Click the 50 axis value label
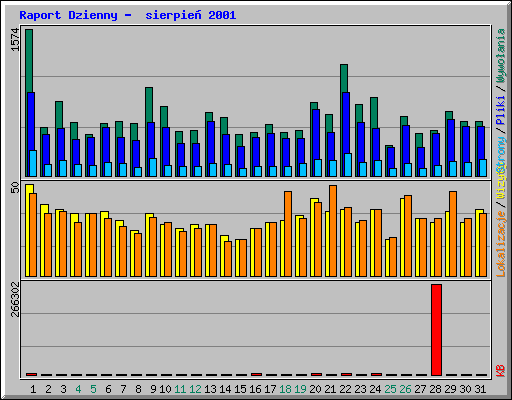Viewport: 512px width, 400px height. (15, 187)
